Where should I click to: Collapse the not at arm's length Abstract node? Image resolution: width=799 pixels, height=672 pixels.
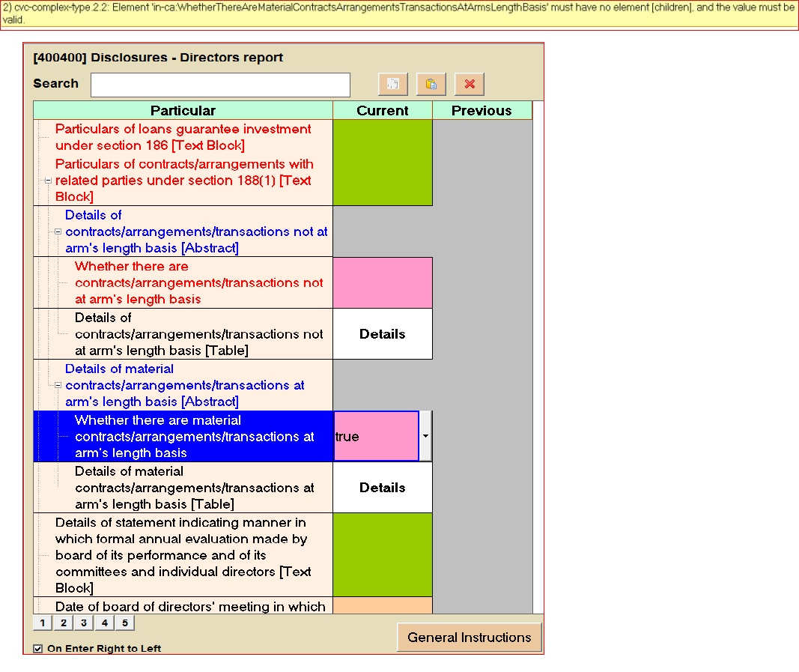pyautogui.click(x=58, y=231)
